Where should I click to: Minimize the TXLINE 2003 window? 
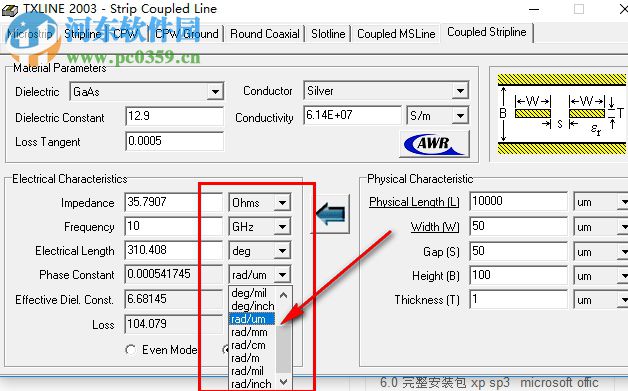(534, 9)
